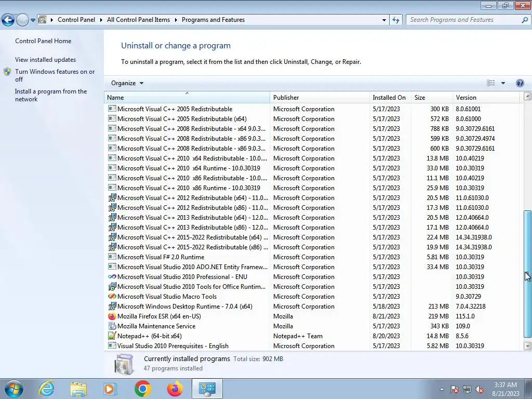Click the installed programs details pane icon
532x399 pixels.
pos(124,364)
